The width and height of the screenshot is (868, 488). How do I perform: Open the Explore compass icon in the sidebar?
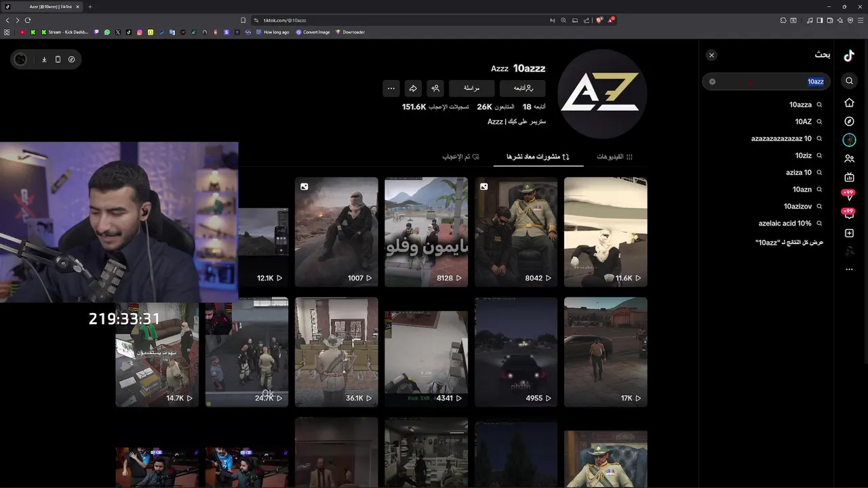[x=849, y=121]
